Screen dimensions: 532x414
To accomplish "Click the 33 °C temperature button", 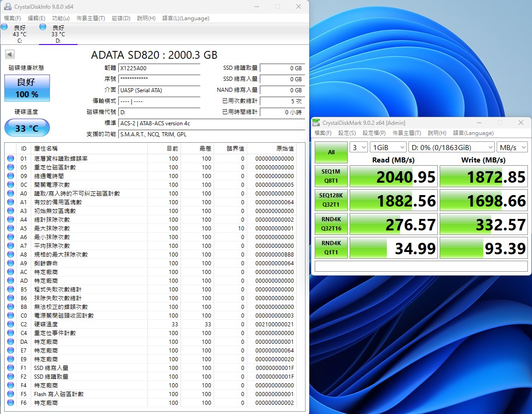I will 27,128.
